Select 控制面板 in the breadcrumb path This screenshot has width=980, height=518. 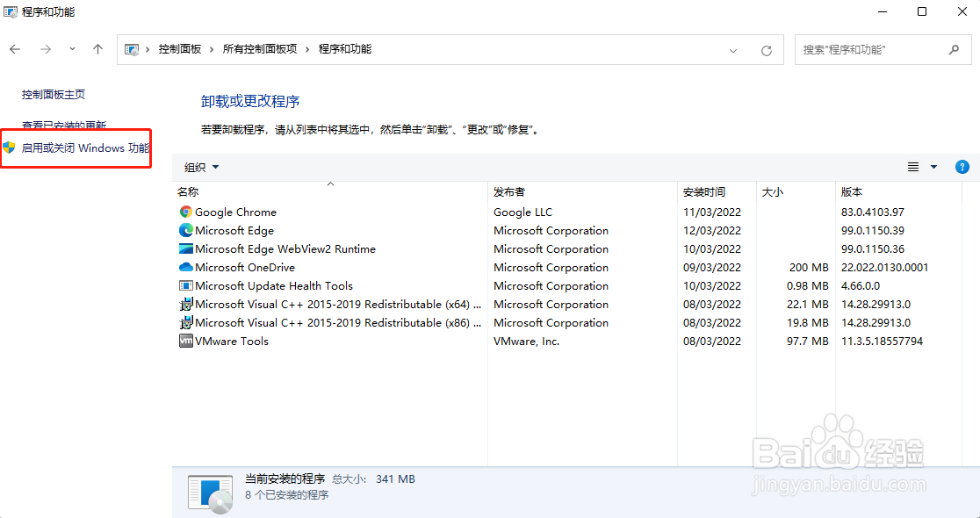(x=180, y=49)
